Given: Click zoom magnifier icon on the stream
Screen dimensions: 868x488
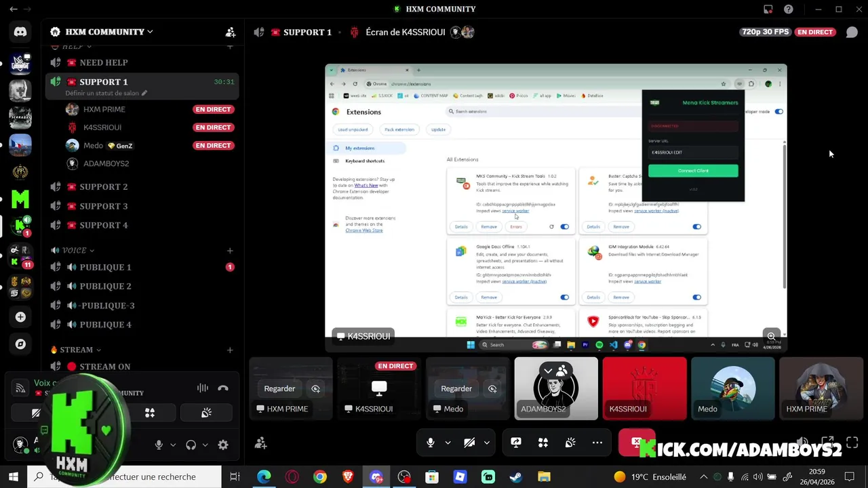Looking at the screenshot, I should (x=771, y=336).
